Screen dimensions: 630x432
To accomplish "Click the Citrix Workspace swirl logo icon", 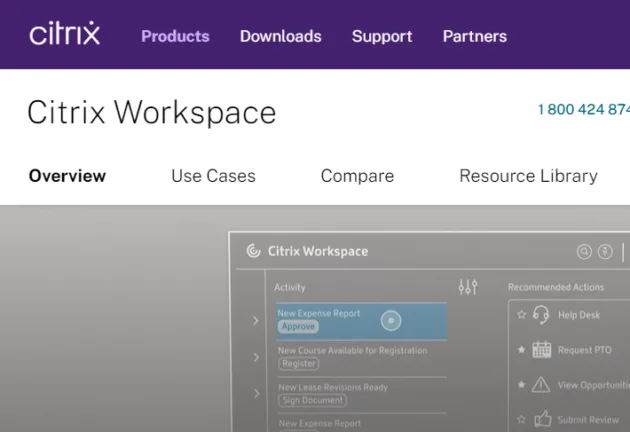I will click(x=254, y=251).
